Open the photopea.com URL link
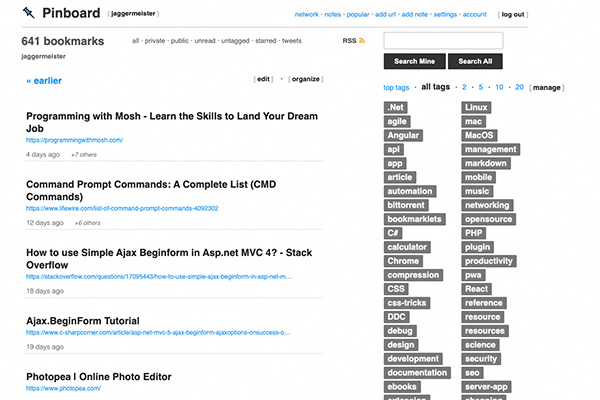Screen dimensions: 600x400 pos(64,388)
